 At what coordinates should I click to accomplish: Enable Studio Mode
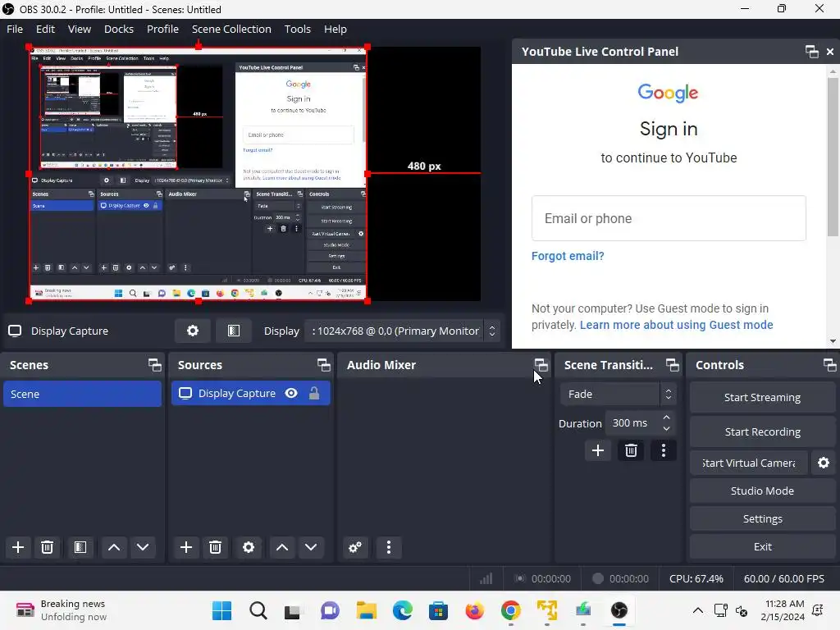click(x=762, y=491)
